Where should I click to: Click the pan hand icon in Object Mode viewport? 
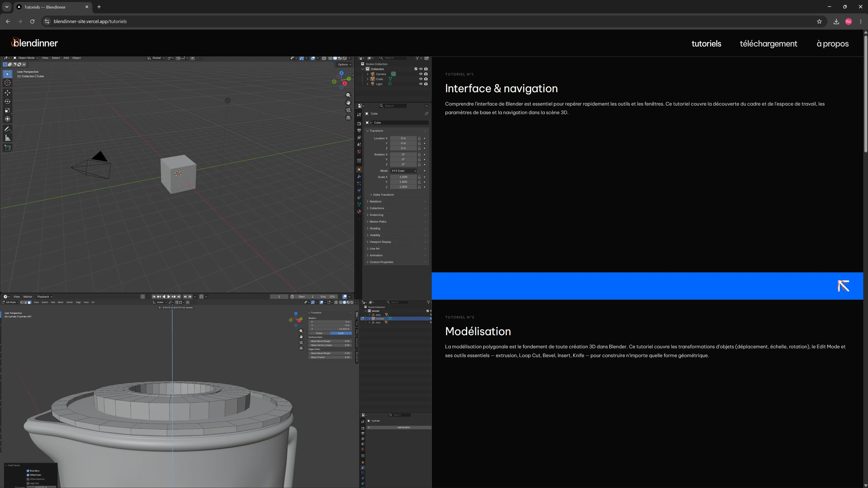(x=348, y=103)
